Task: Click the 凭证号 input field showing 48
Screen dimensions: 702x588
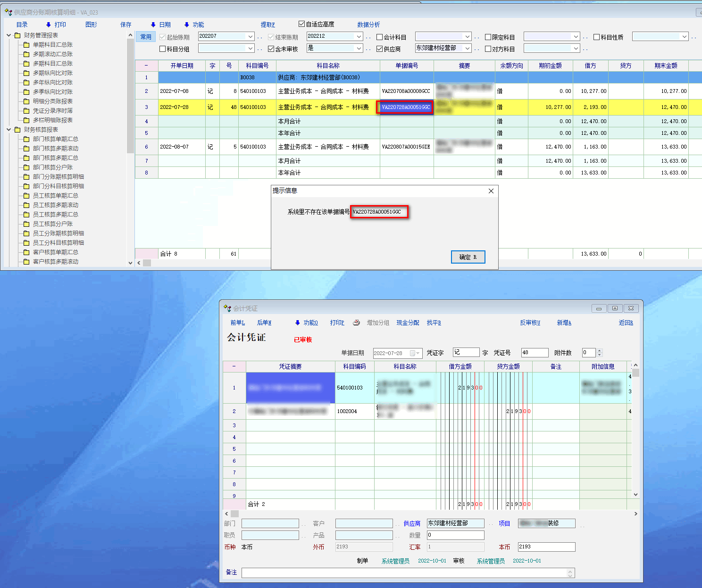Action: 534,353
